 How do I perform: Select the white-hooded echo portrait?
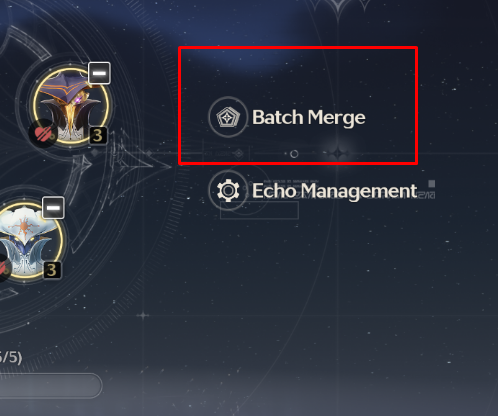[27, 241]
